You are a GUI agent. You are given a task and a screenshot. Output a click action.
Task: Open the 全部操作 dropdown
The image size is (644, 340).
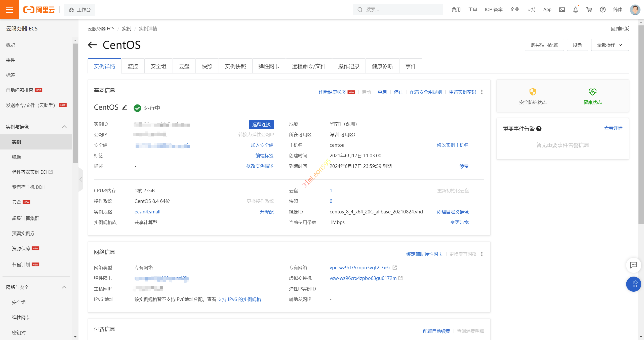tap(610, 45)
